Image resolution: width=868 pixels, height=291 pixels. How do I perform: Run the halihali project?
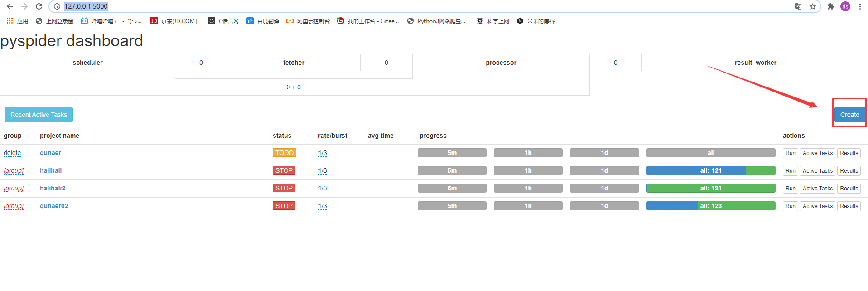pos(791,171)
